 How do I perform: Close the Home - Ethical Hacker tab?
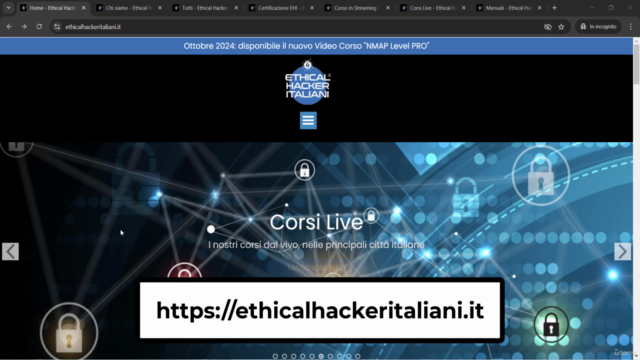tap(84, 8)
